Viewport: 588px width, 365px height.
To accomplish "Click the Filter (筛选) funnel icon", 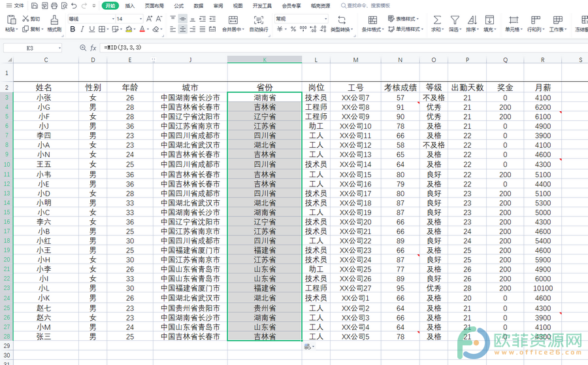I will click(455, 20).
